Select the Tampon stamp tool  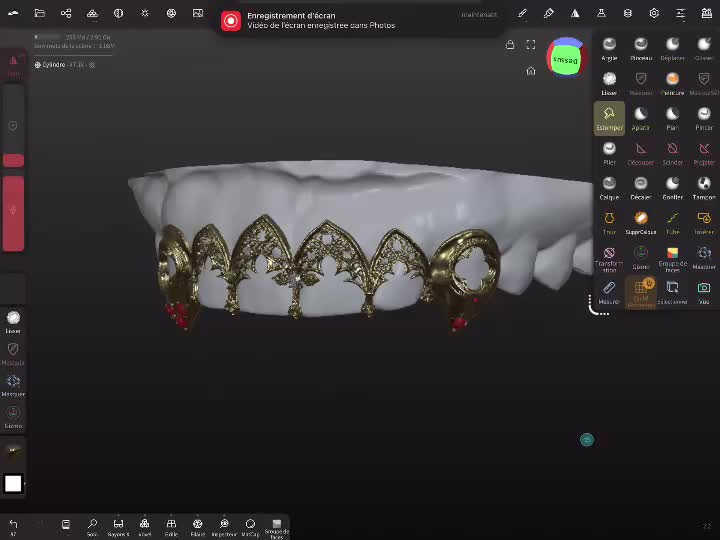coord(704,187)
